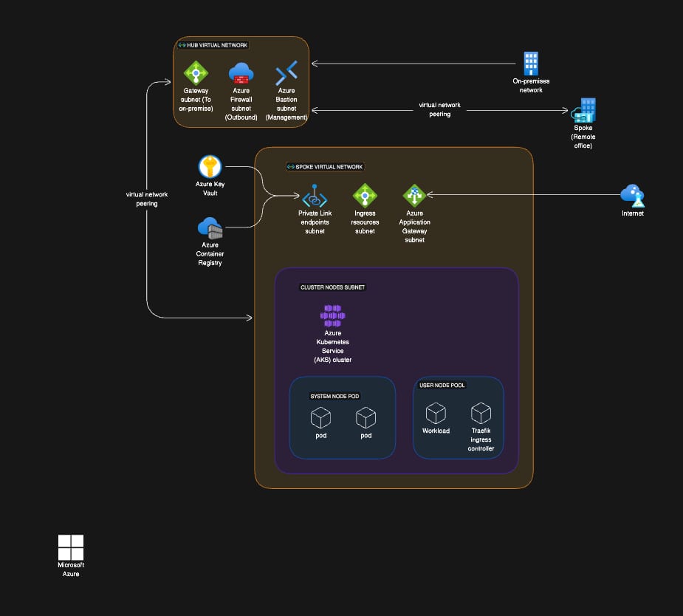Click the USER NODE POOL label
683x616 pixels.
[442, 385]
